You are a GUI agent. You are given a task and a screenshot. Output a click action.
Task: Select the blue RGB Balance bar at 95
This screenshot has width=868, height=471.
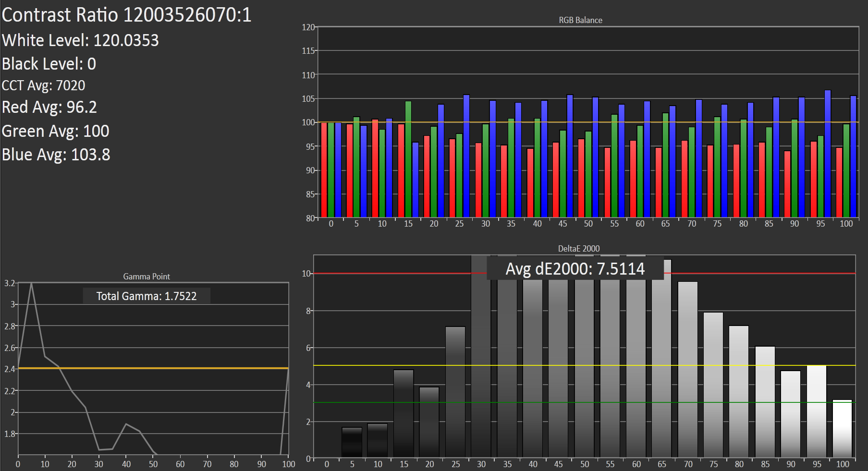(828, 154)
